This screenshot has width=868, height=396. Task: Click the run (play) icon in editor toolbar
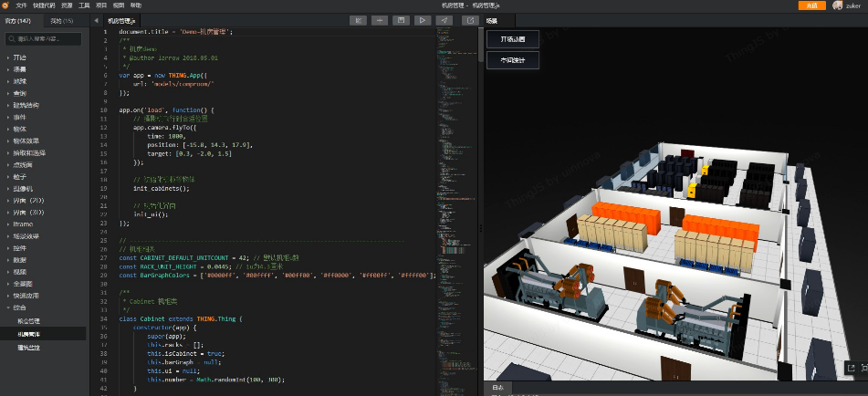click(x=422, y=19)
